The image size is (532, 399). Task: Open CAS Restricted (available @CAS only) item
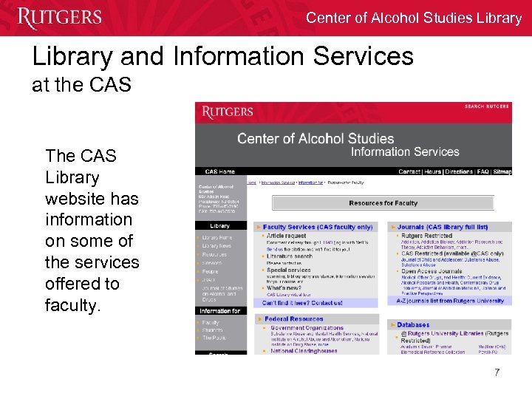click(452, 253)
